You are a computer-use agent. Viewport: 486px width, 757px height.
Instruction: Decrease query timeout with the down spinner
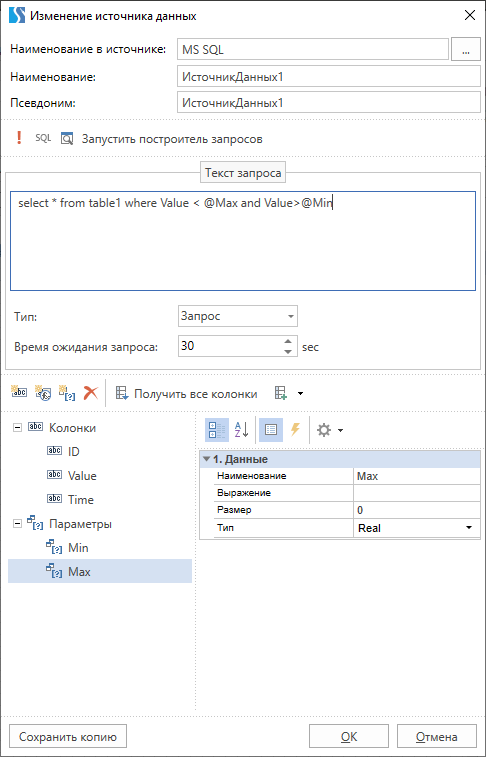click(x=288, y=351)
